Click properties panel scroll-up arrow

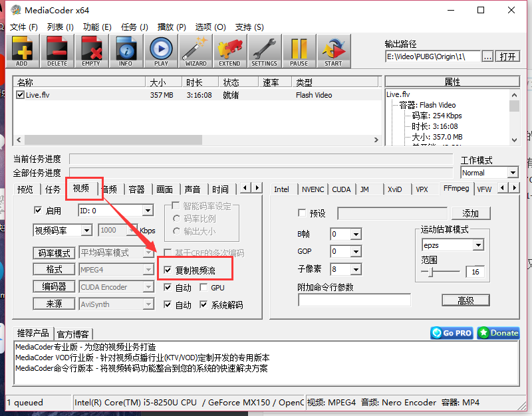pos(514,95)
